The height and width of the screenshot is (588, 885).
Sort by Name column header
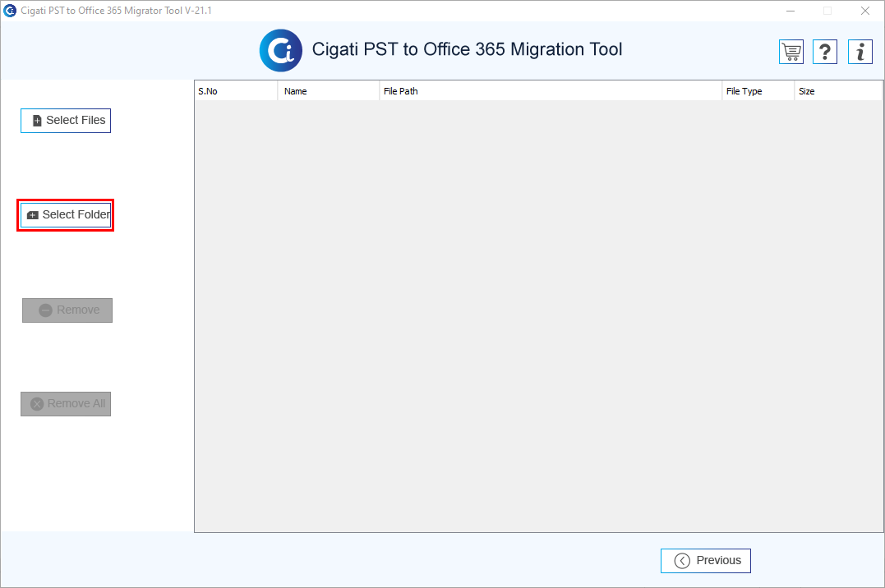pos(329,91)
